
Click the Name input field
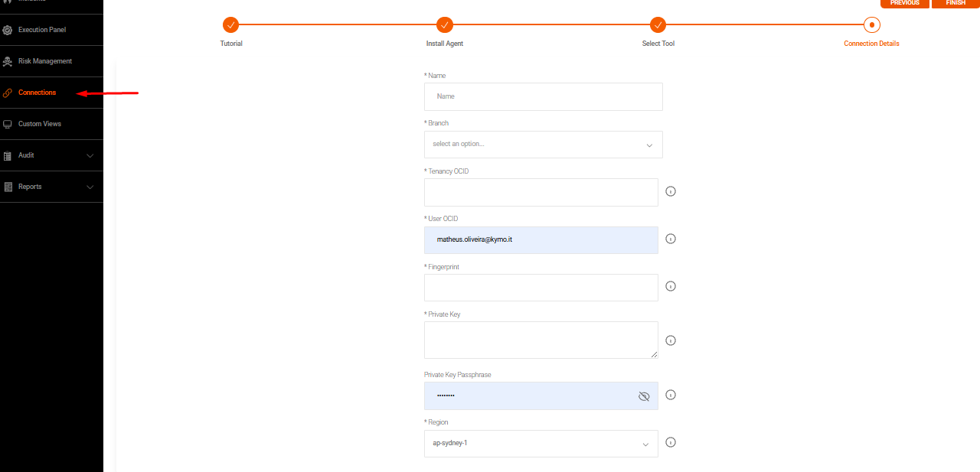point(543,97)
